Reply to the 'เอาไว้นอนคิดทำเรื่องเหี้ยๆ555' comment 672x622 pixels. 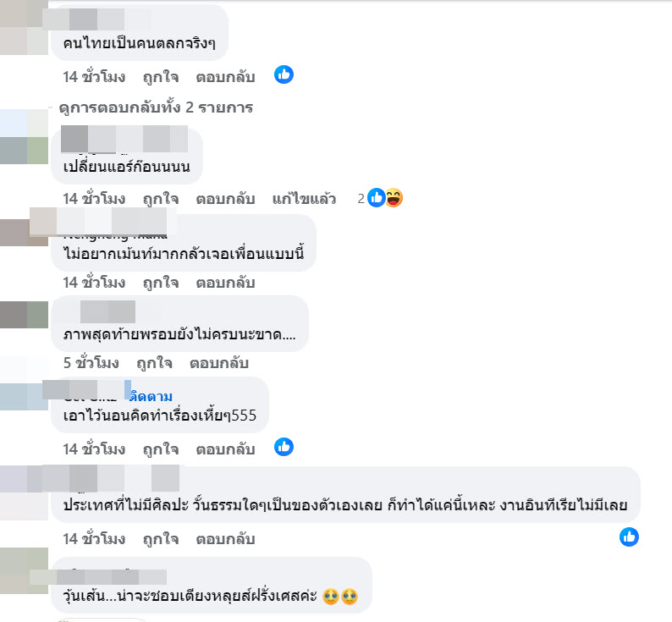point(225,449)
